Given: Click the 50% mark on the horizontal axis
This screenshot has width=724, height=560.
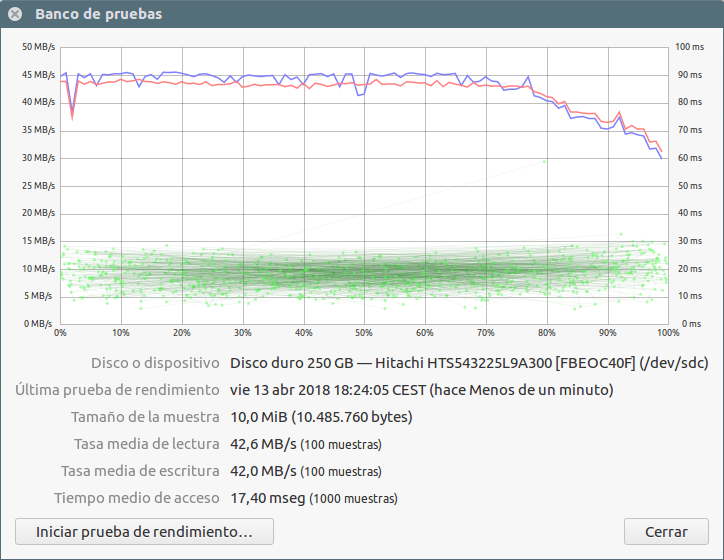Looking at the screenshot, I should pos(364,332).
